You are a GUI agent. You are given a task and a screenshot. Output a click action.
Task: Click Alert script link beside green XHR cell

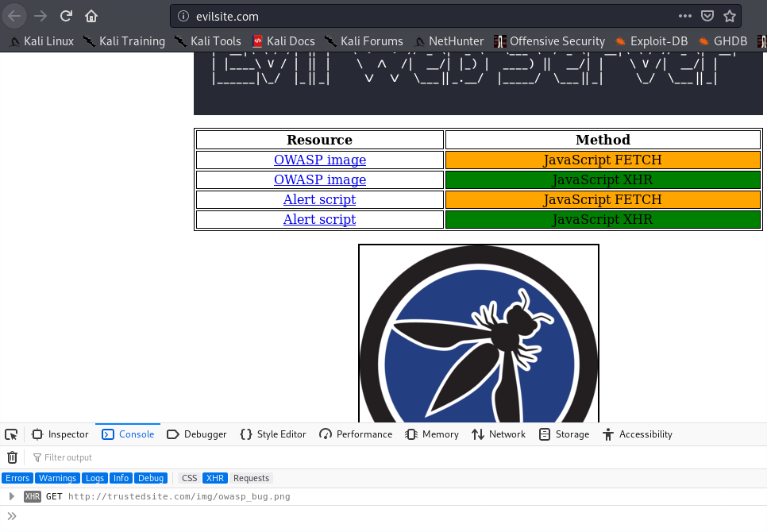pyautogui.click(x=319, y=219)
